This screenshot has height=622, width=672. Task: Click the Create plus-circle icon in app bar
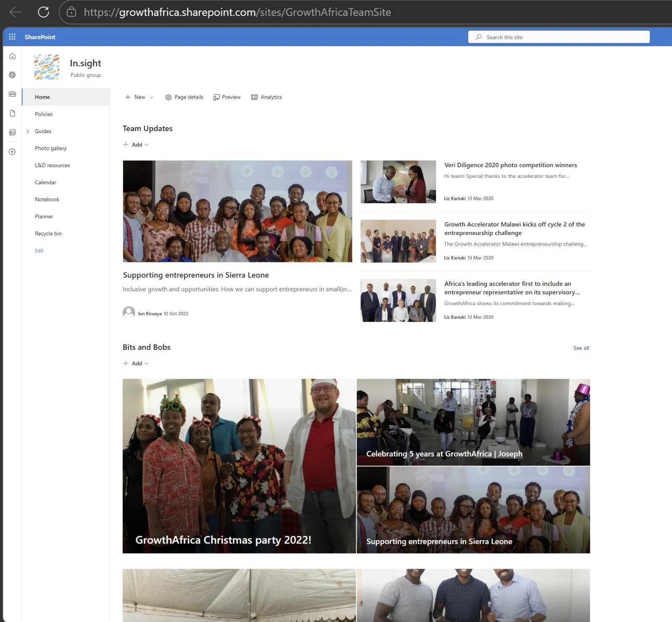pyautogui.click(x=13, y=152)
